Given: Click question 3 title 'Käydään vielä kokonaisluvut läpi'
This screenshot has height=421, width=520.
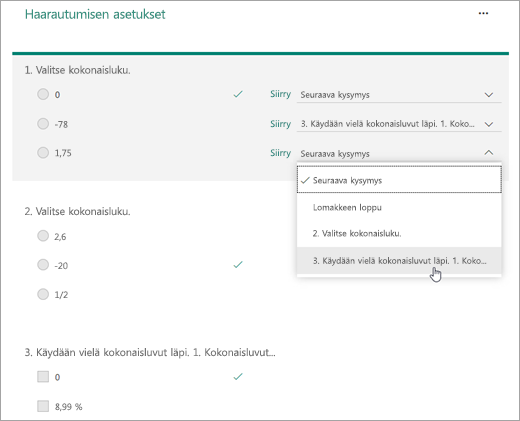Looking at the screenshot, I should 150,353.
